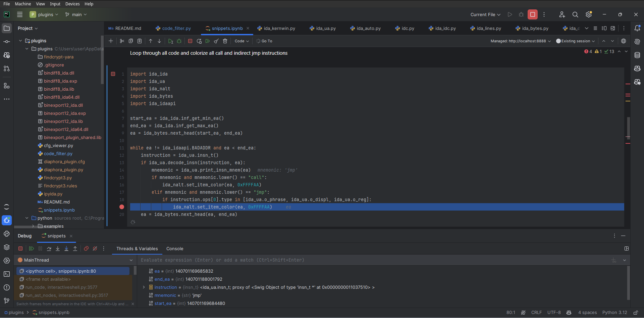Step into in the debugger toolbar
Screen dimensions: 644x318
pyautogui.click(x=58, y=248)
